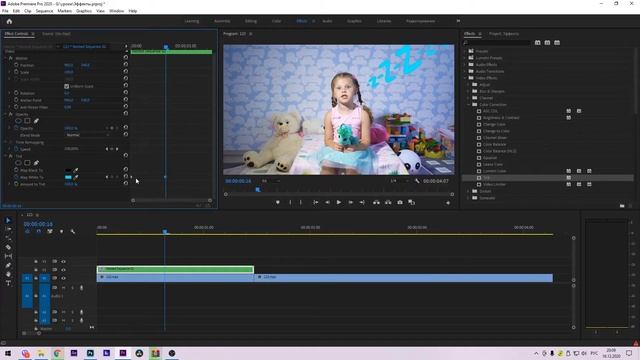
Task: Toggle Snap in the timeline
Action: click(x=38, y=231)
